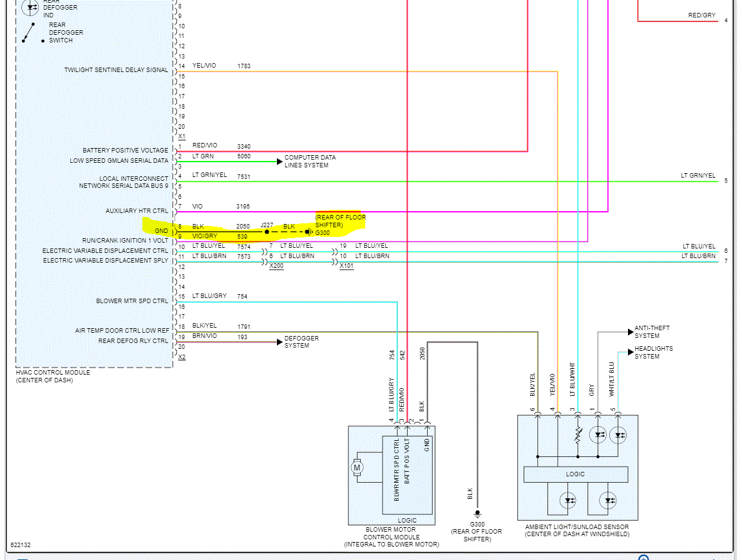742x560 pixels.
Task: Click the Twilight Sentinel Delay Signal label
Action: coord(116,70)
